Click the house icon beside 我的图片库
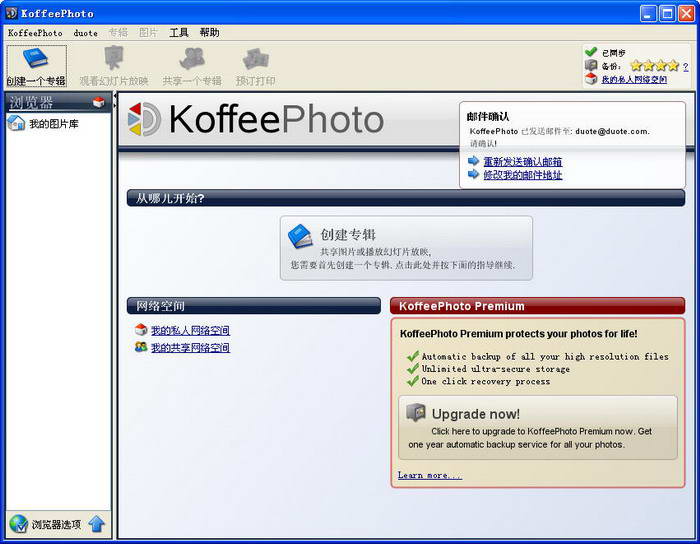 point(16,123)
